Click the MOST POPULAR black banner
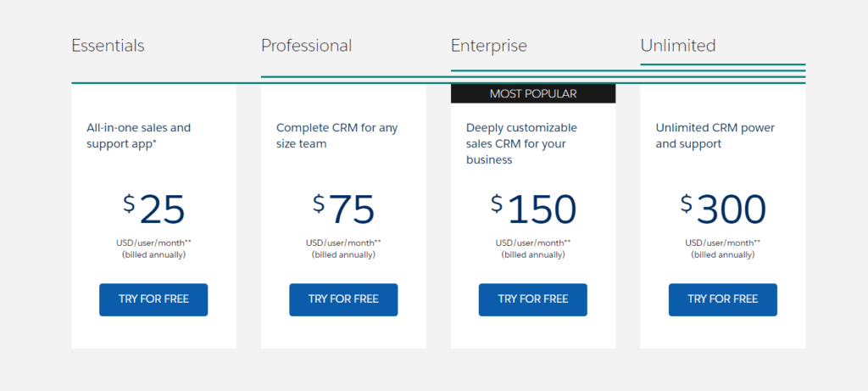 coord(533,93)
